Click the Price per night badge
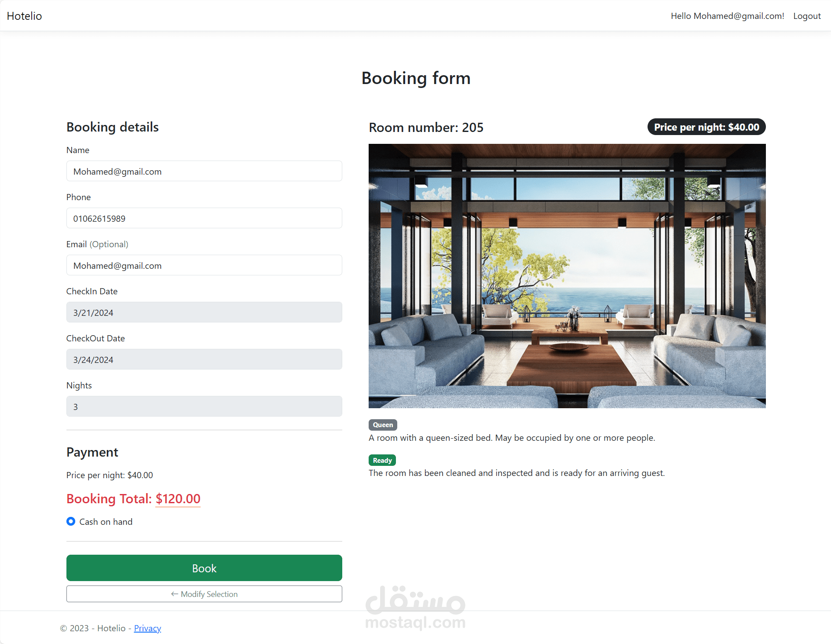The height and width of the screenshot is (644, 831). point(707,127)
